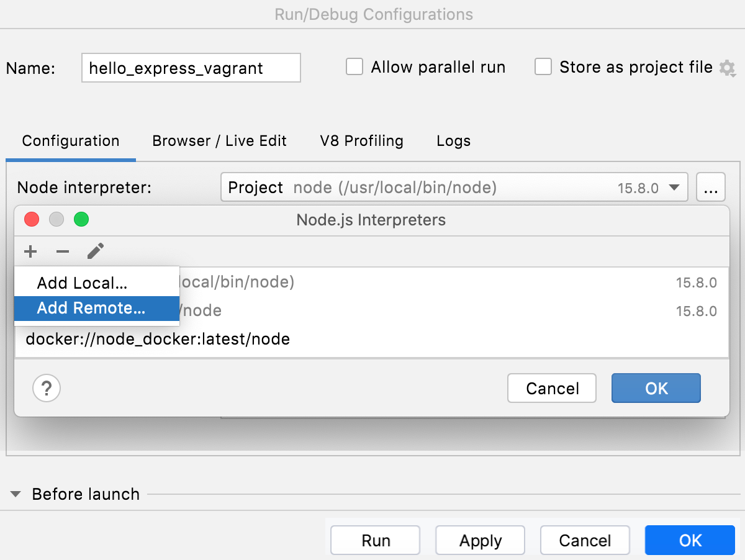The image size is (745, 560).
Task: Click the Run button
Action: point(376,541)
